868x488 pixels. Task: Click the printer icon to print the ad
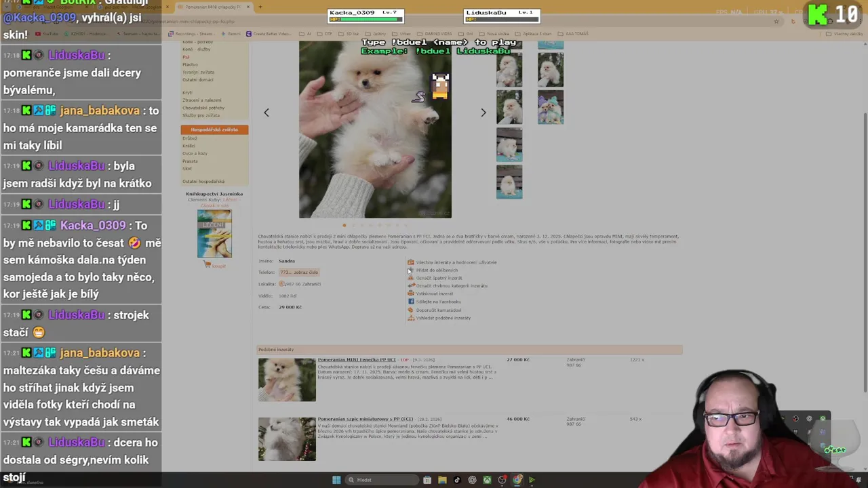pos(410,293)
